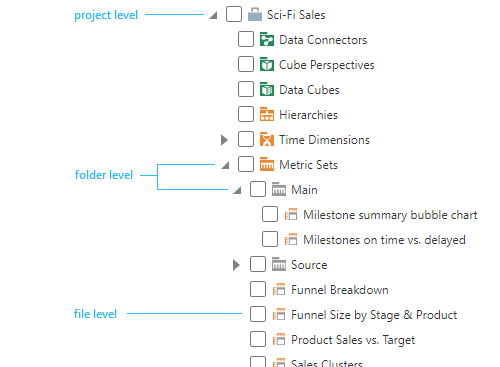
Task: Click the Main subfolder gray icon
Action: (x=279, y=189)
